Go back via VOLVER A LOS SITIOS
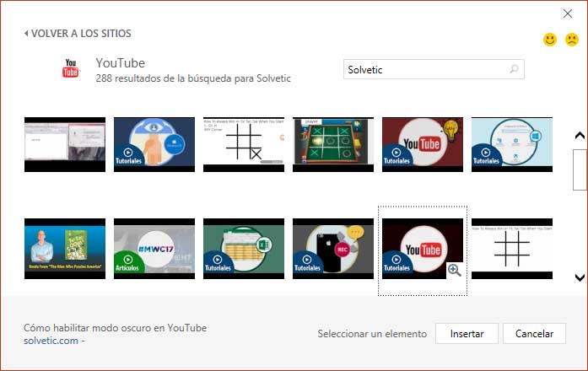588x371 pixels. point(78,34)
